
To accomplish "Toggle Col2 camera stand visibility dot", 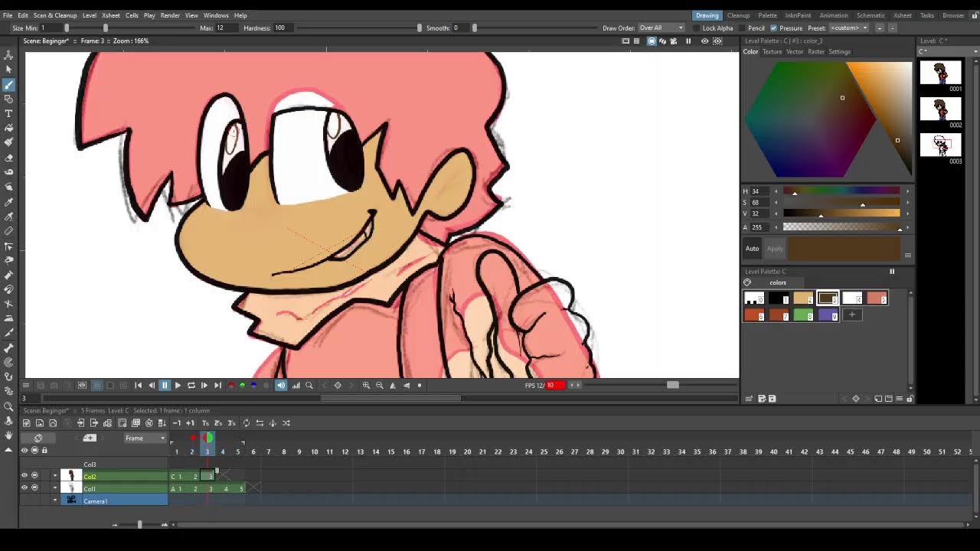I will point(34,476).
